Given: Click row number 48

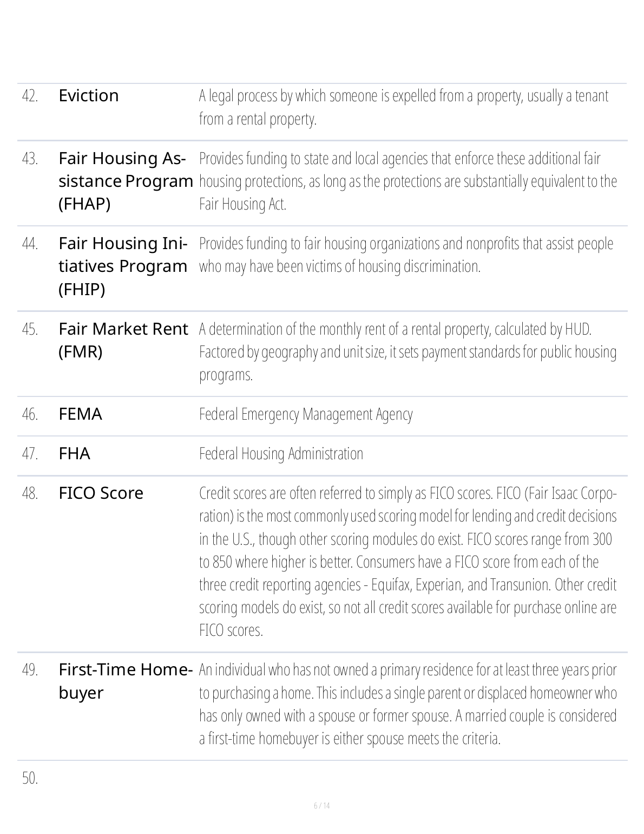Looking at the screenshot, I should point(30,494).
